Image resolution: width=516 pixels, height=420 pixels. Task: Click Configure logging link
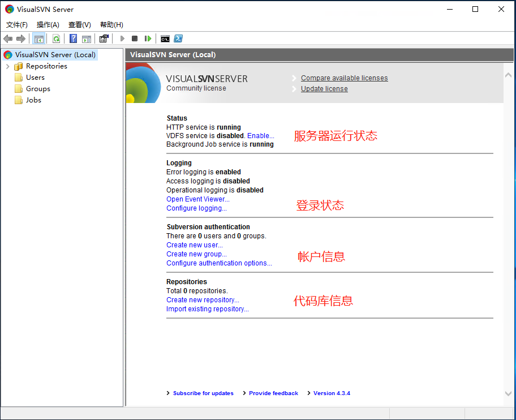[x=196, y=208]
